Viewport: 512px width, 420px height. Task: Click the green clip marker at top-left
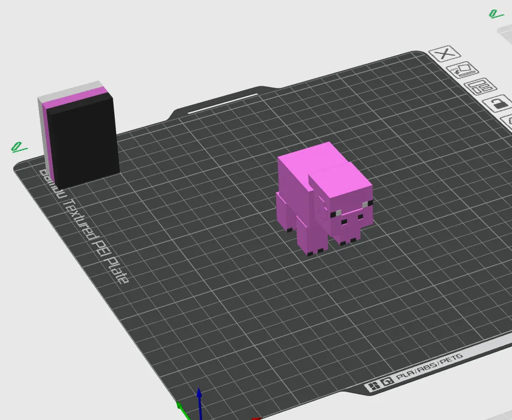[x=18, y=147]
